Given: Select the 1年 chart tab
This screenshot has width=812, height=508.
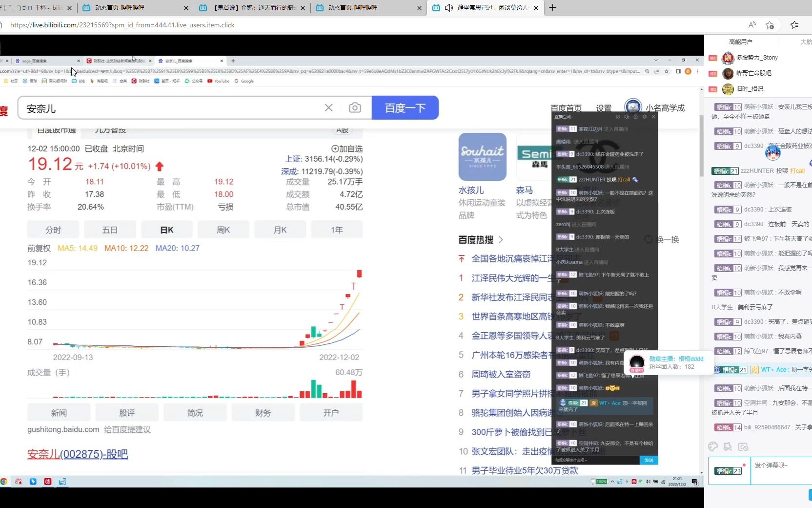Looking at the screenshot, I should 337,230.
